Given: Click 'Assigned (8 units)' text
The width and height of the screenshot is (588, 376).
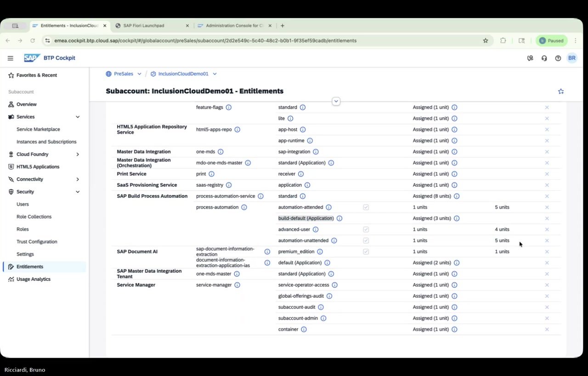Looking at the screenshot, I should point(432,196).
